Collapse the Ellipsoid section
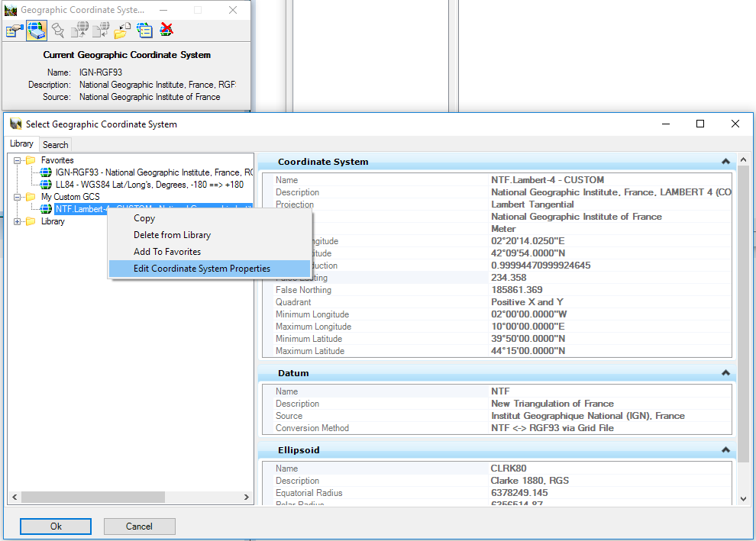This screenshot has height=541, width=756. point(725,450)
